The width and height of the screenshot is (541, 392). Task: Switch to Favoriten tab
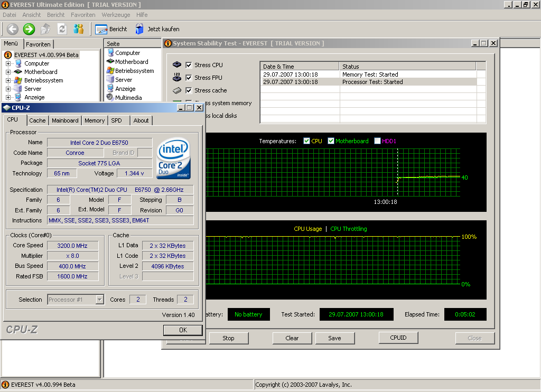(x=38, y=44)
